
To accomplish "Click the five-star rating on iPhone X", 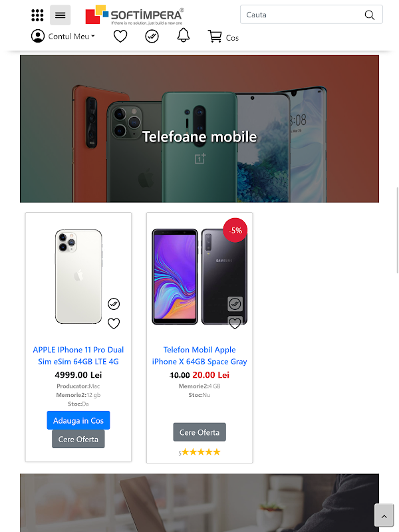I will pyautogui.click(x=199, y=452).
